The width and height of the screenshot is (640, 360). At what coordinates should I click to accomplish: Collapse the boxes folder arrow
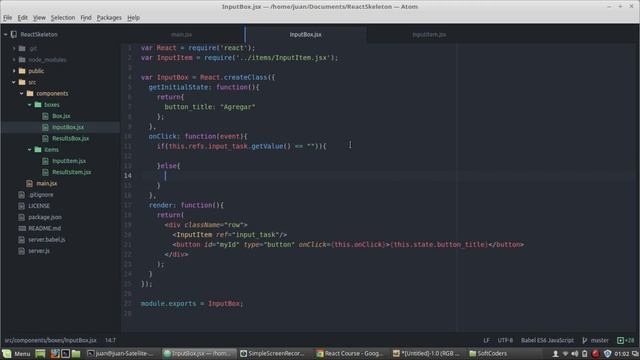click(x=29, y=105)
